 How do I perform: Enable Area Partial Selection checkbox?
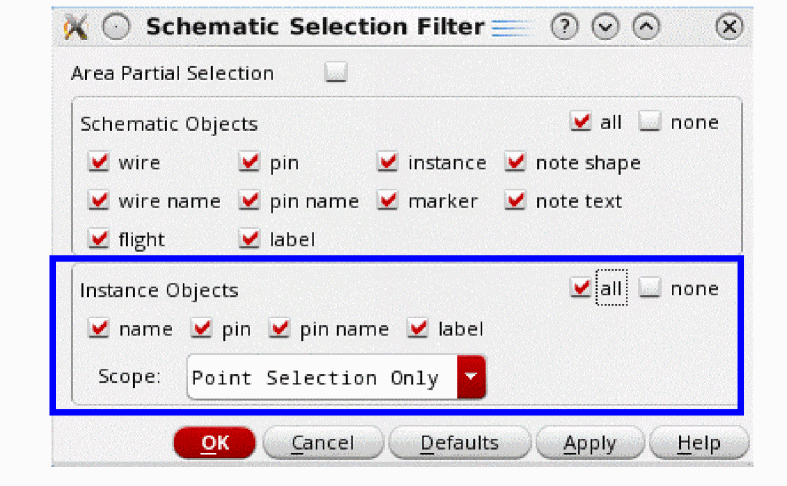pos(336,73)
